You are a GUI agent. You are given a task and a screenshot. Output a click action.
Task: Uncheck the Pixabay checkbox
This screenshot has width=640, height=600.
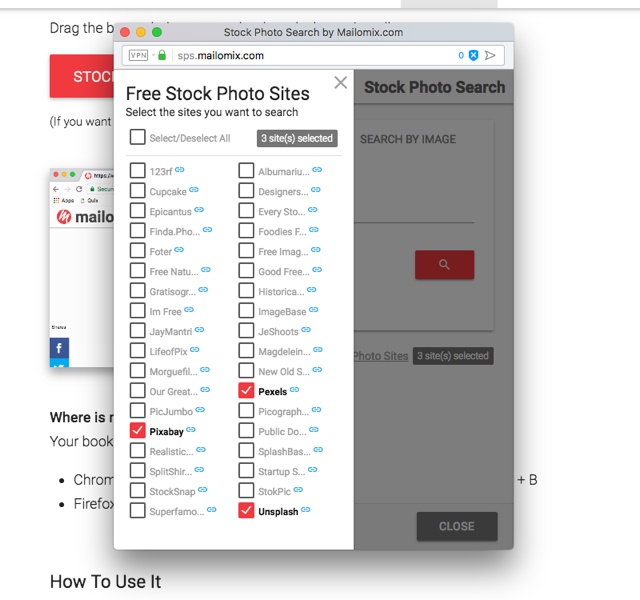(138, 430)
